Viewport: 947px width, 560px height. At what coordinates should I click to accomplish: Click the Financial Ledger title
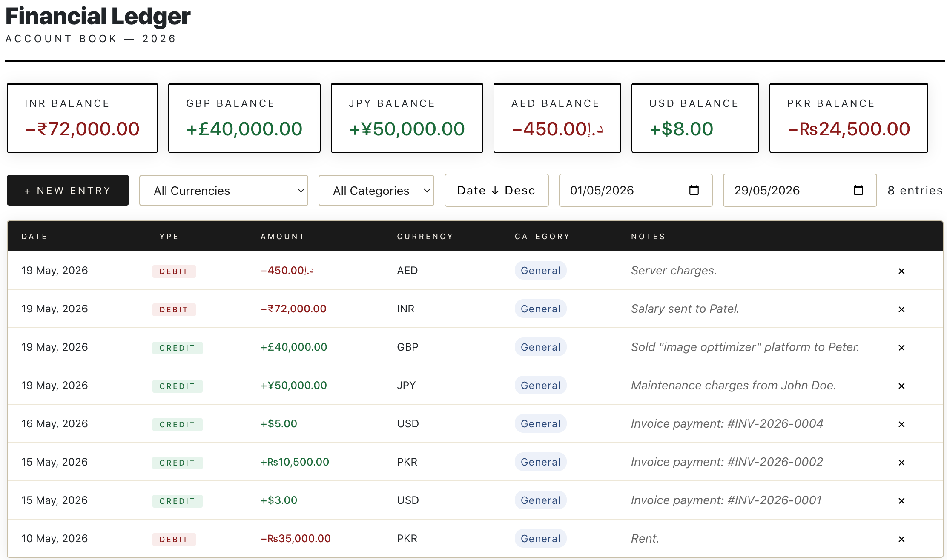click(98, 16)
